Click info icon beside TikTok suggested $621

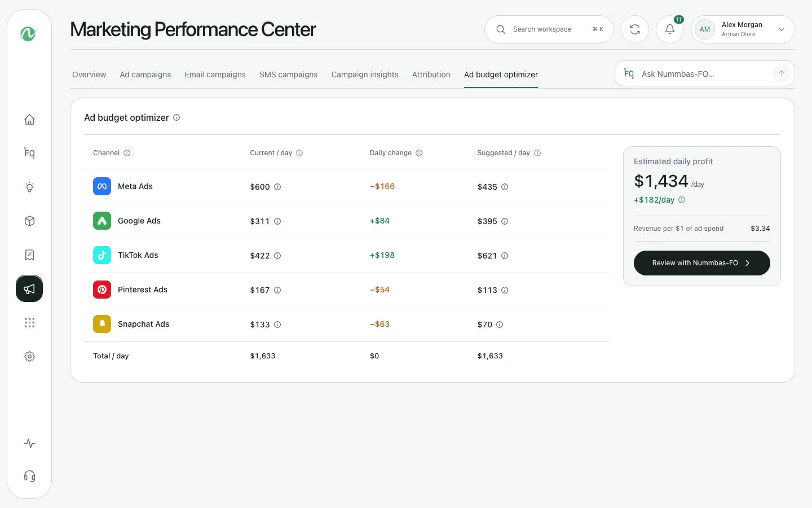505,256
